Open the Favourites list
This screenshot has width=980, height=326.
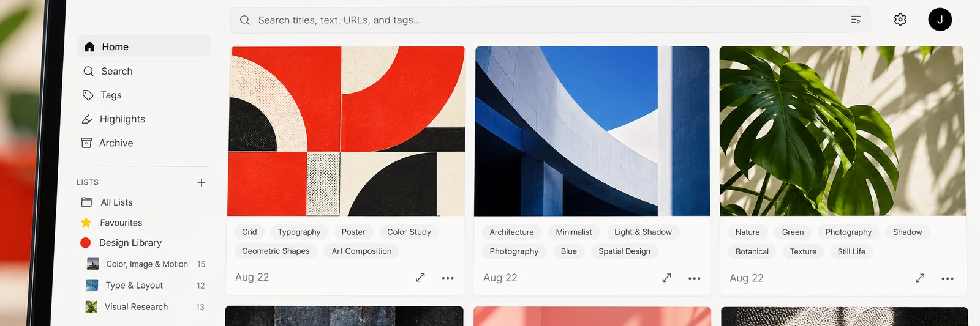pyautogui.click(x=121, y=223)
